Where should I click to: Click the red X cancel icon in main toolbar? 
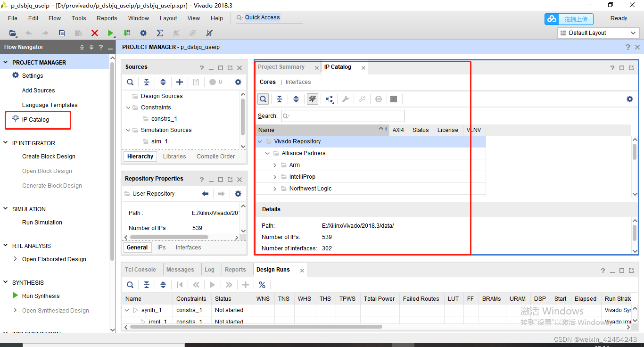pyautogui.click(x=95, y=33)
